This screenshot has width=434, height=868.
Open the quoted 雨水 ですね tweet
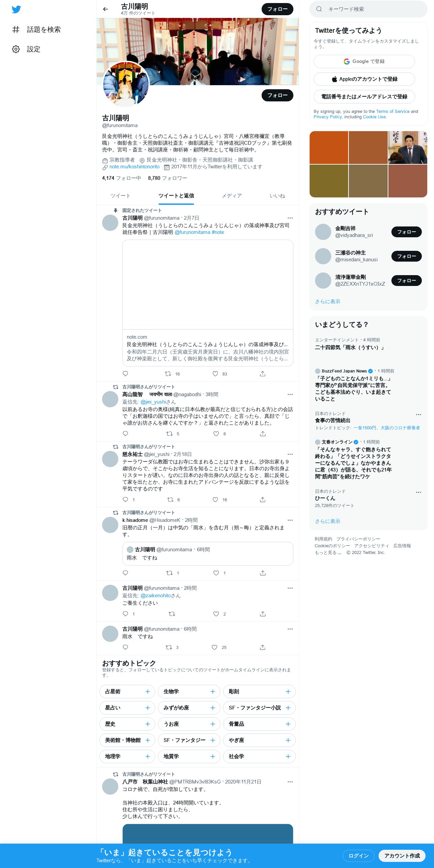208,554
